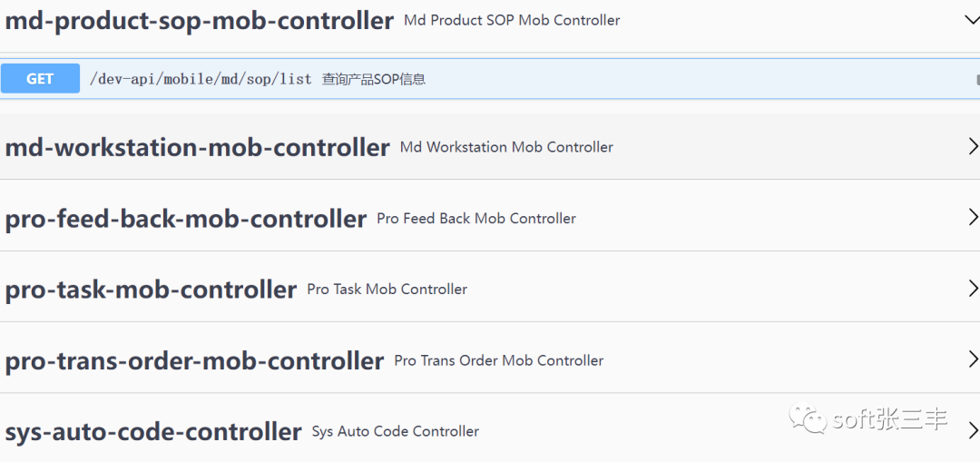Select the md-product-sop-mob-controller heading

(200, 21)
